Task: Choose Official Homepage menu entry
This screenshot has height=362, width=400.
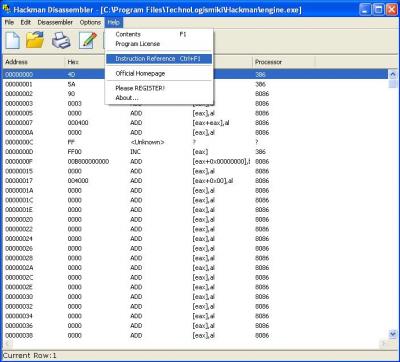Action: click(x=159, y=74)
